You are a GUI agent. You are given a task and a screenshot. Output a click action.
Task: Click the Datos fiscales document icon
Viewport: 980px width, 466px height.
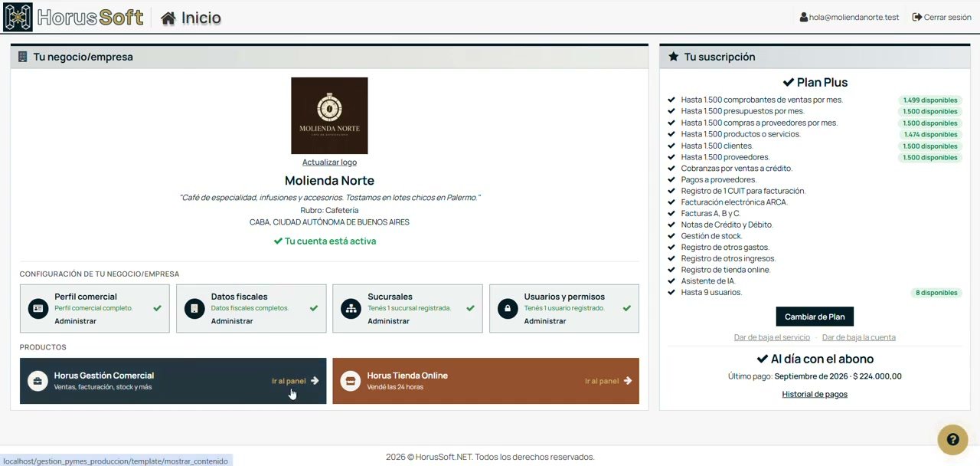click(x=194, y=308)
